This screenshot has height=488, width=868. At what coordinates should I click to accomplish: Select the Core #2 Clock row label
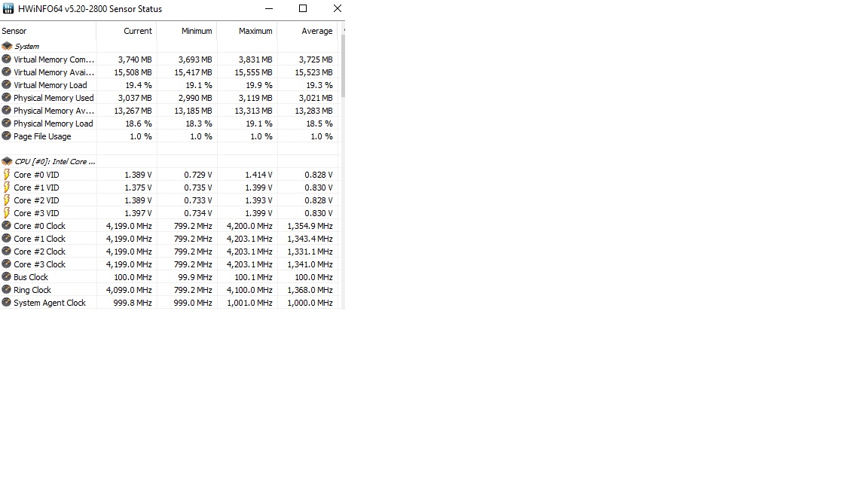pyautogui.click(x=39, y=252)
